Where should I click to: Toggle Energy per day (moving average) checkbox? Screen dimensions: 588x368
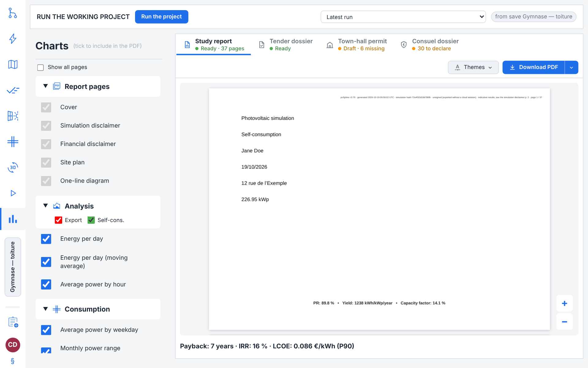46,262
